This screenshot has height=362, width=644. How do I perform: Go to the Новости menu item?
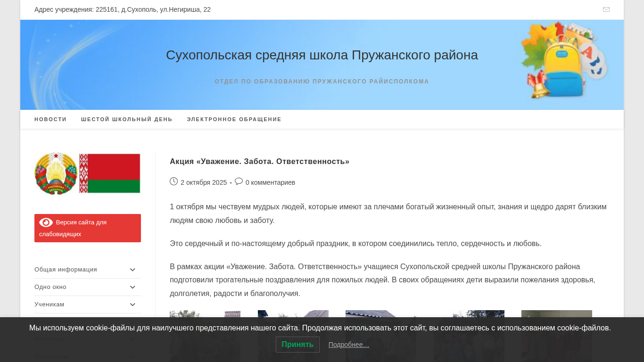(50, 119)
